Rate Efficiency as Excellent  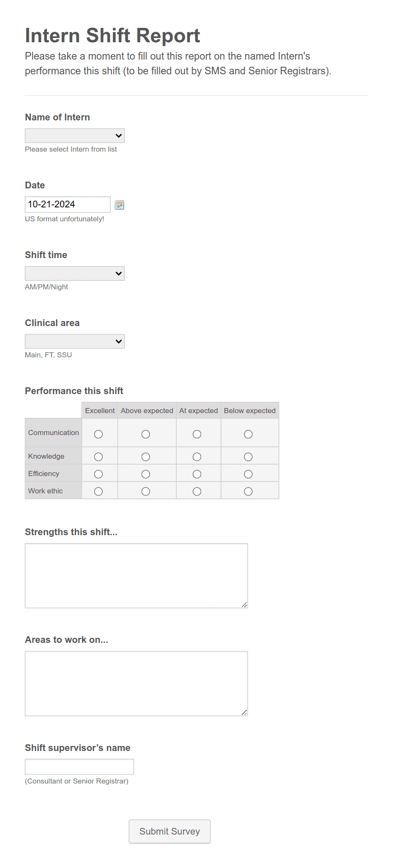(x=99, y=473)
